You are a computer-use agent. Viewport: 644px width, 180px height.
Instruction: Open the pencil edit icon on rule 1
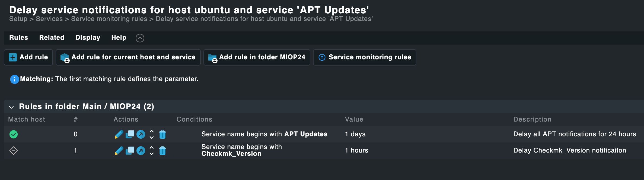pos(119,150)
